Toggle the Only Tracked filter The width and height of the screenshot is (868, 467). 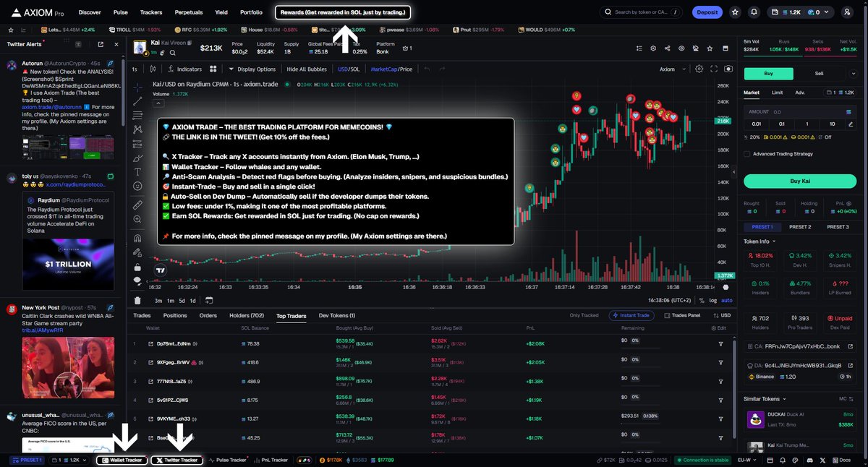coord(584,315)
